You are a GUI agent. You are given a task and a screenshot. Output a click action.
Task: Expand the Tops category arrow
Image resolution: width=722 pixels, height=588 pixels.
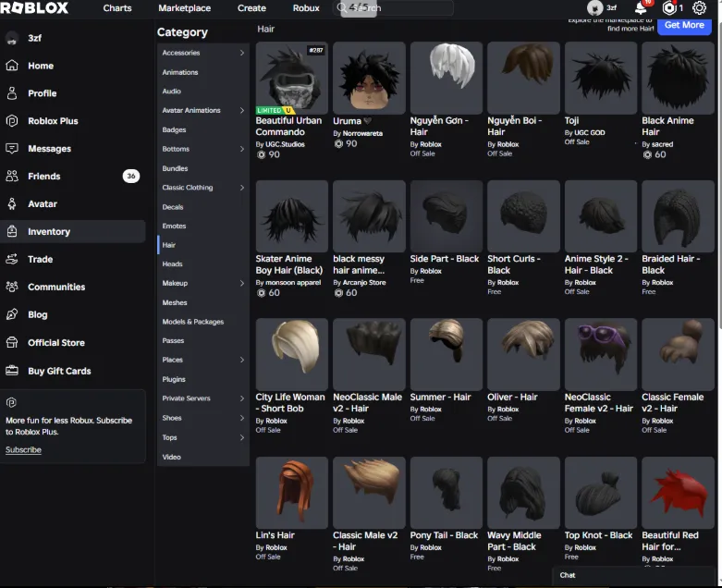pos(241,437)
